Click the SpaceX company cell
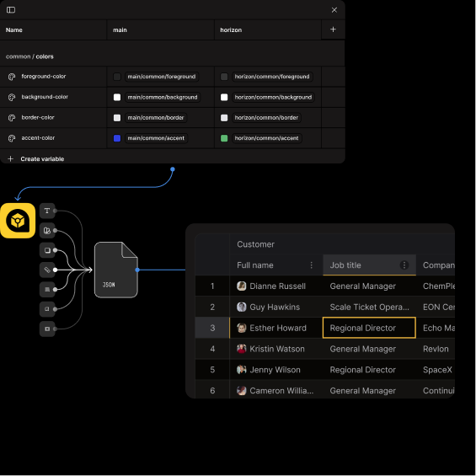Image resolution: width=476 pixels, height=476 pixels. click(437, 370)
